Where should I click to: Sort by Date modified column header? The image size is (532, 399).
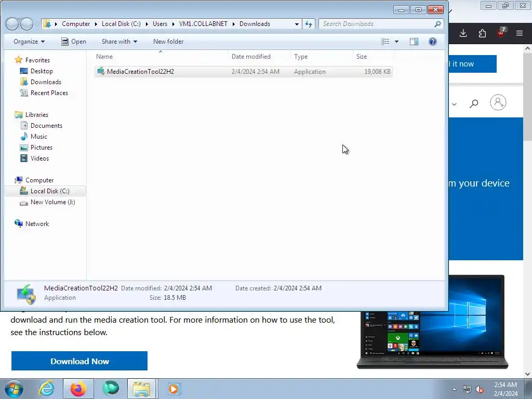260,56
